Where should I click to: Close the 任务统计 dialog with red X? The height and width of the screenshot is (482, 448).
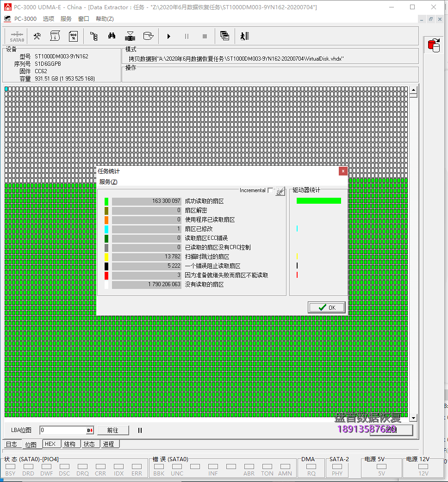(x=343, y=171)
